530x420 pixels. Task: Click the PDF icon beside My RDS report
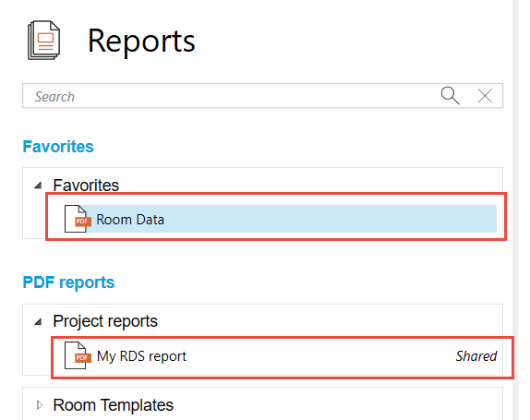coord(78,355)
